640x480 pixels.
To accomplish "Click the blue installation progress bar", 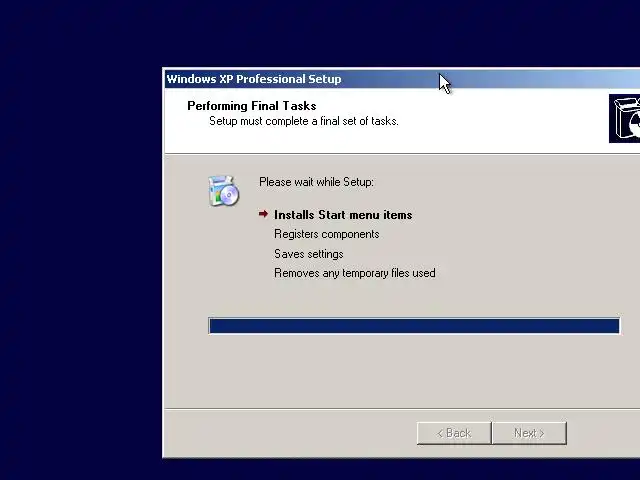I will 414,326.
